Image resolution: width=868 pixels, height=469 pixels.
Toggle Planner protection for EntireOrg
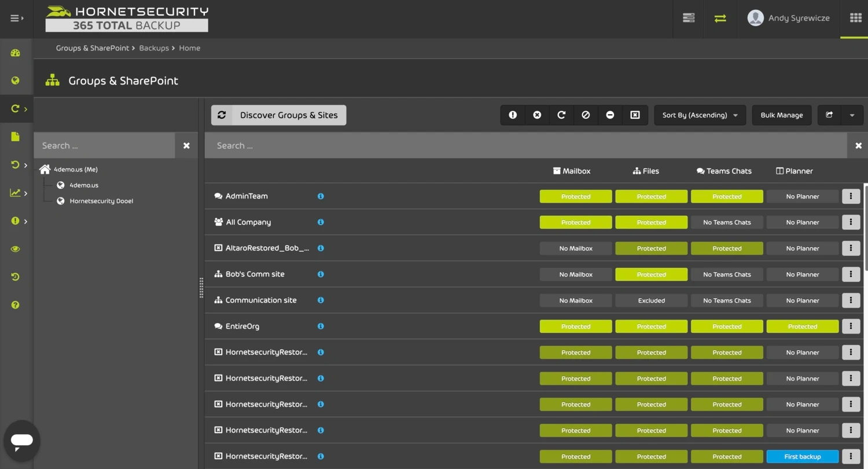tap(802, 326)
